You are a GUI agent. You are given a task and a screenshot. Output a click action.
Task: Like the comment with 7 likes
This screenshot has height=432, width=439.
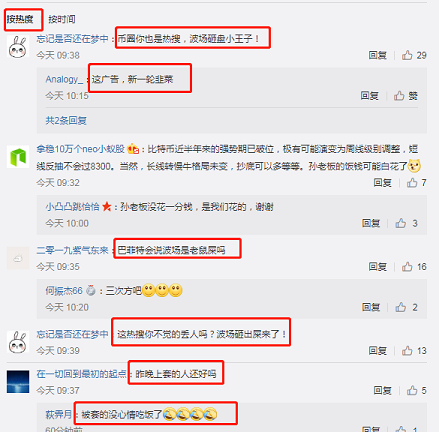click(x=412, y=183)
